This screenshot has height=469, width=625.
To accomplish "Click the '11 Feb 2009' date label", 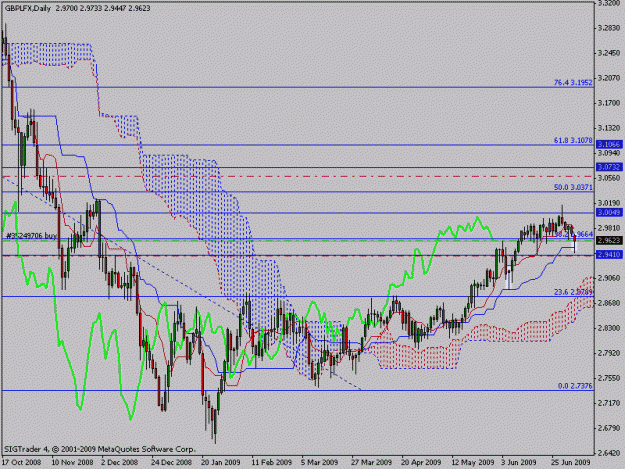I will click(271, 462).
